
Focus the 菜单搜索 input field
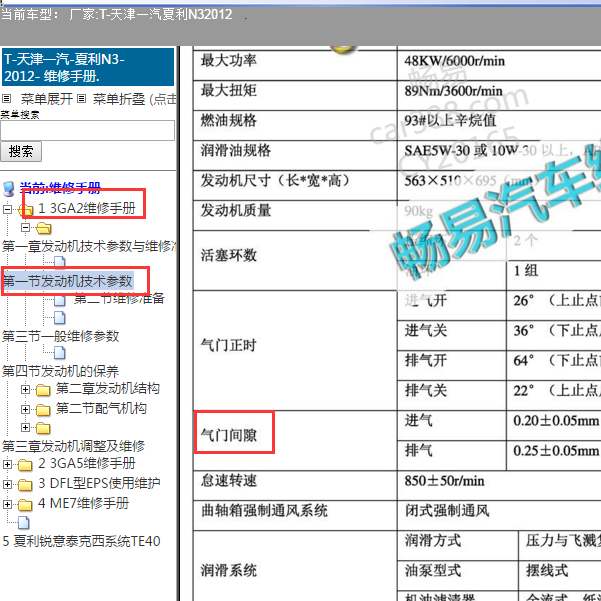coord(87,130)
